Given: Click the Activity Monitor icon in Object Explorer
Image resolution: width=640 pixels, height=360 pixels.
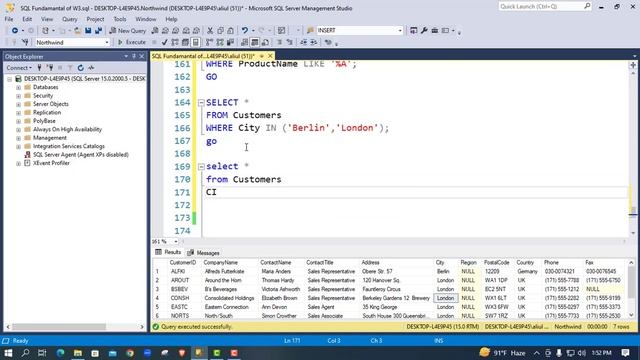Looking at the screenshot, I should [91, 68].
